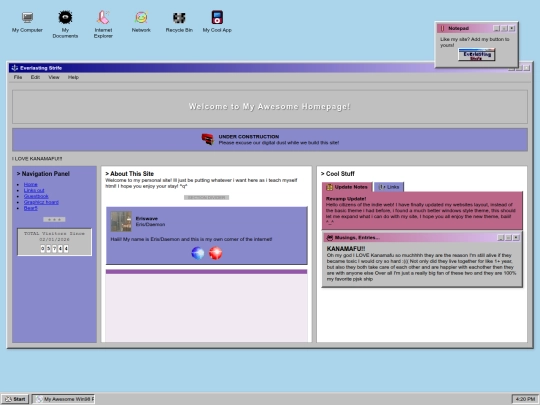
Task: Click the 'Revamp Update!' note title
Action: (346, 199)
